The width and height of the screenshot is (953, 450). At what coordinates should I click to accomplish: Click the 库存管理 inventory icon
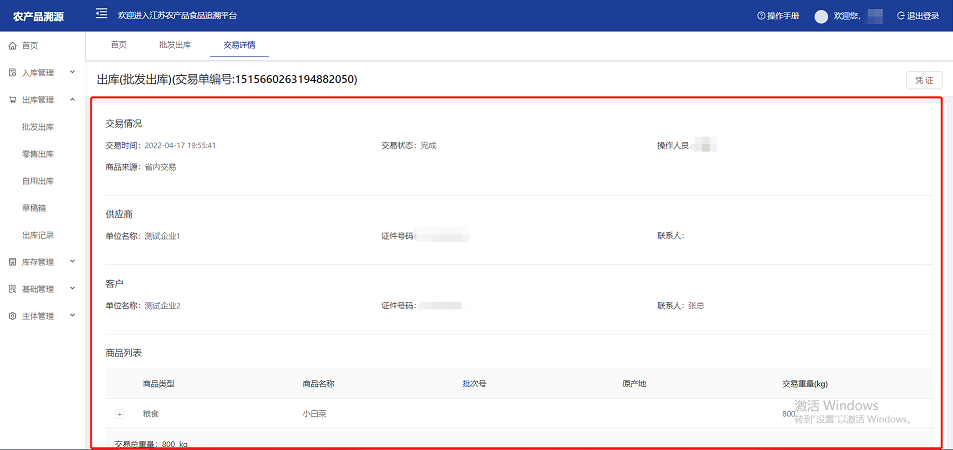tap(12, 262)
